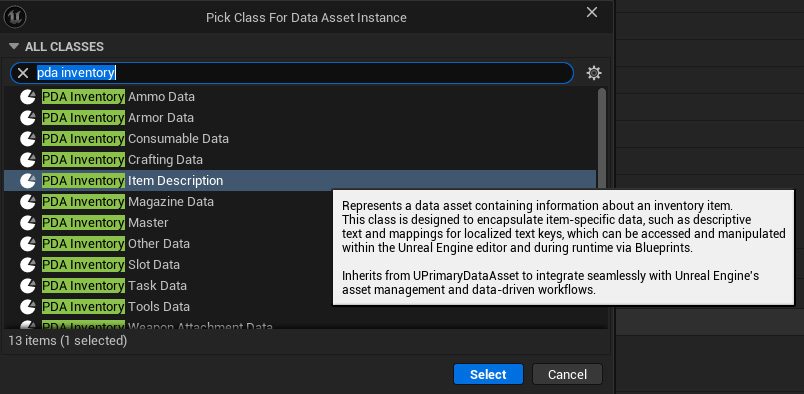Viewport: 804px width, 394px height.
Task: Select PDA Inventory Ammo Data class
Action: point(300,97)
